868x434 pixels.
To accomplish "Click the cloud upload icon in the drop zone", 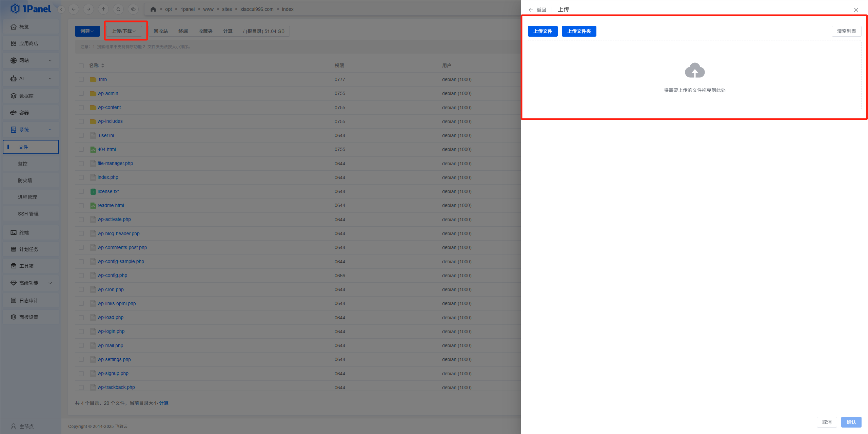I will [x=694, y=71].
